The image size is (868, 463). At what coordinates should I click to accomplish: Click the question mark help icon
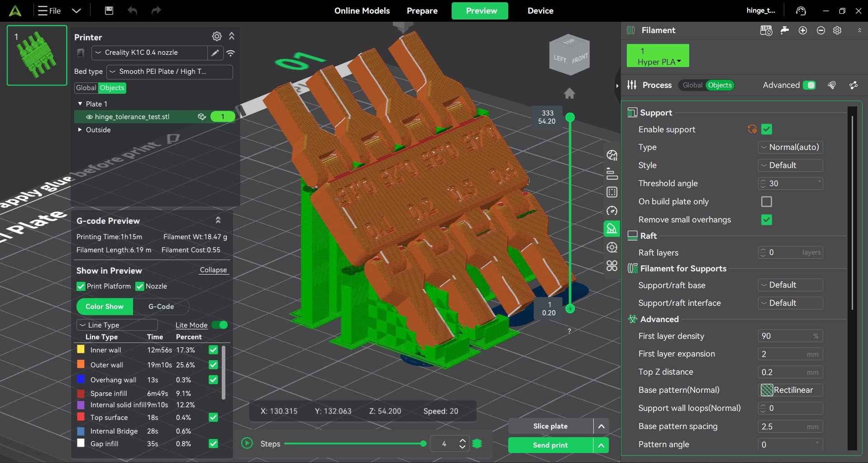[x=569, y=331]
